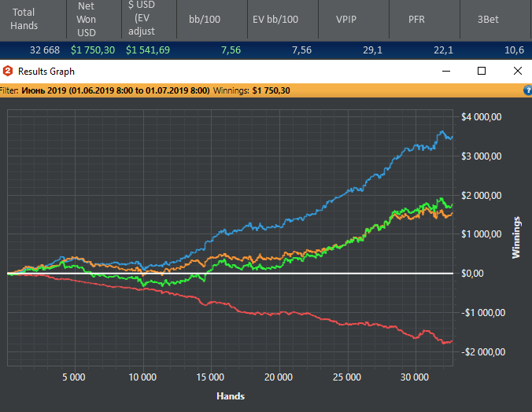Click the $4 000,00 axis label
Screen dimensions: 532x412
(481, 117)
